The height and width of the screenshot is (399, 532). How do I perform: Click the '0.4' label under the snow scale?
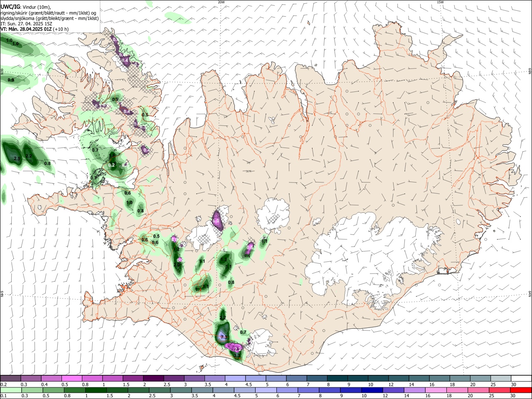44,384
